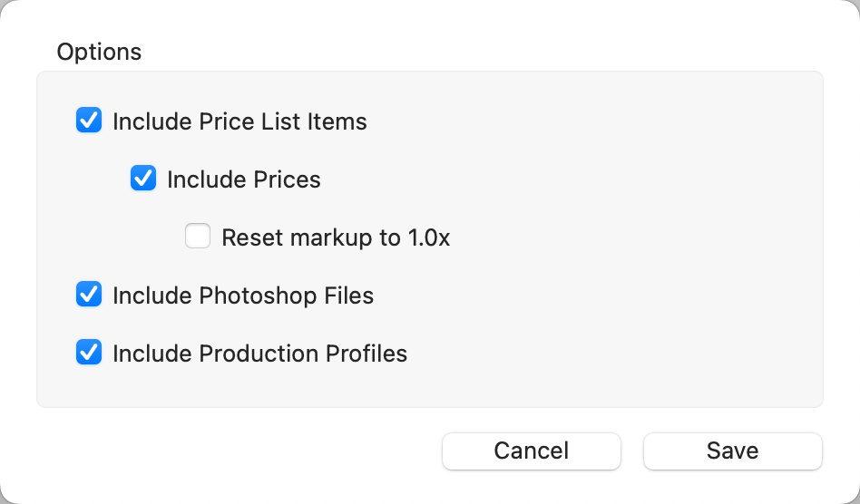Turn off the Include Production Profiles checkbox
Screen dimensions: 860x504
(89, 353)
